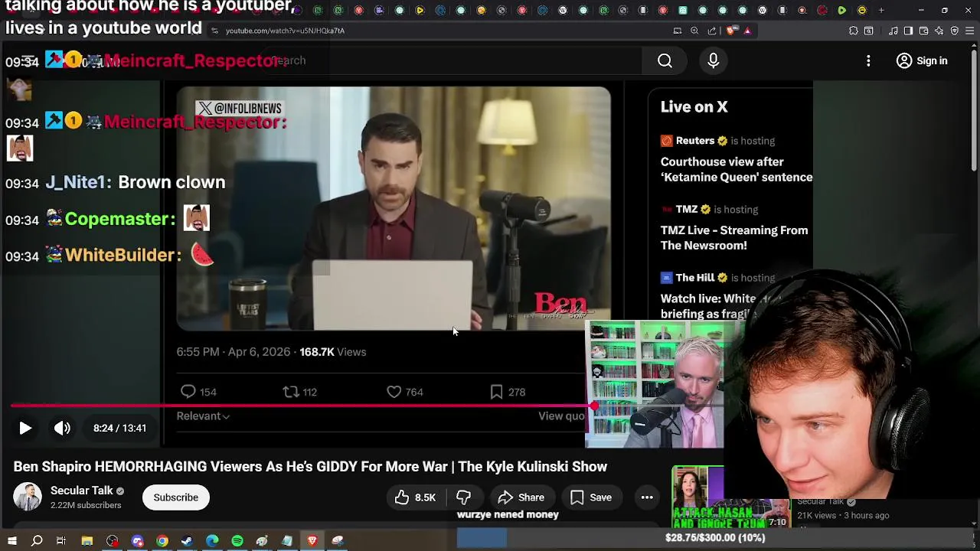Open OBS Studio from the taskbar

click(113, 541)
